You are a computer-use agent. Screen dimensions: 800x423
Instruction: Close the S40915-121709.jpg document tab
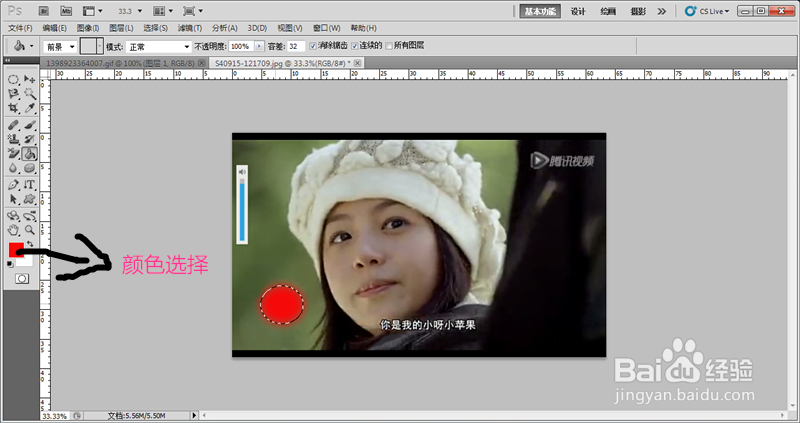click(358, 63)
